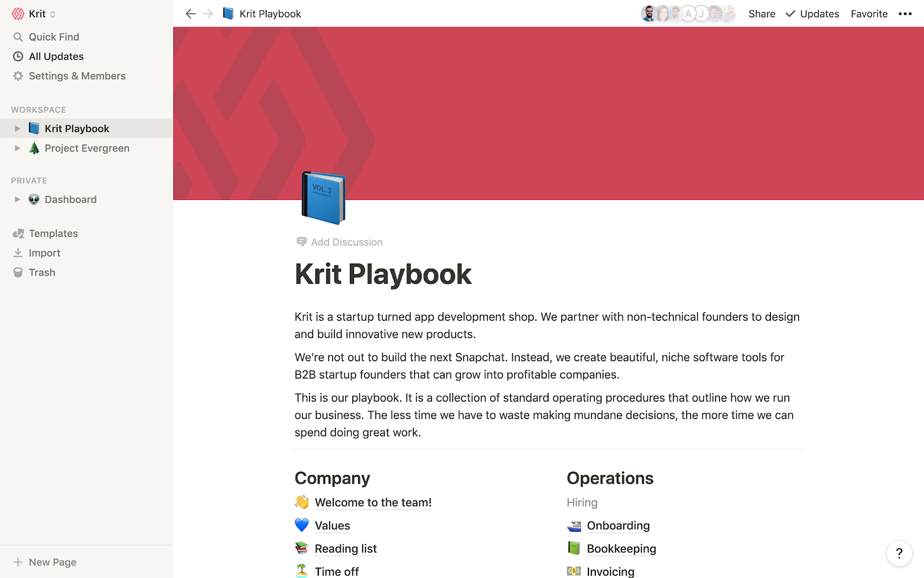Click the page member avatars

[688, 14]
